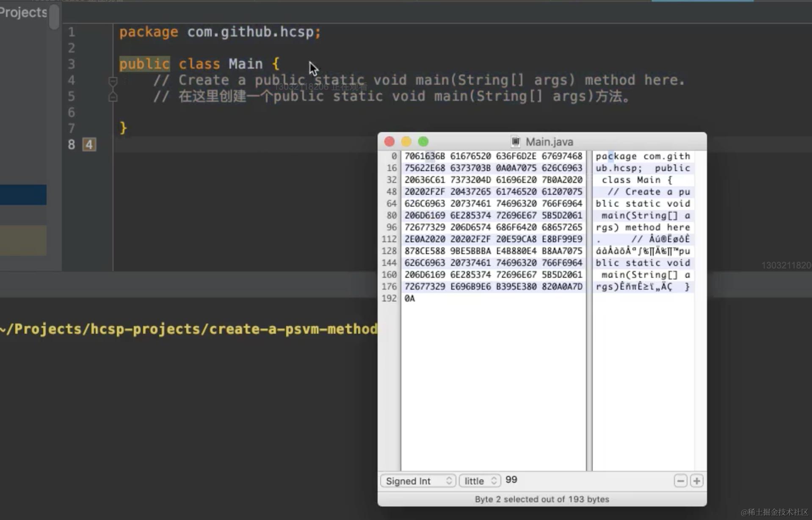Screen dimensions: 812x520
Task: Click offset 144 in the hex viewer
Action: (x=389, y=263)
